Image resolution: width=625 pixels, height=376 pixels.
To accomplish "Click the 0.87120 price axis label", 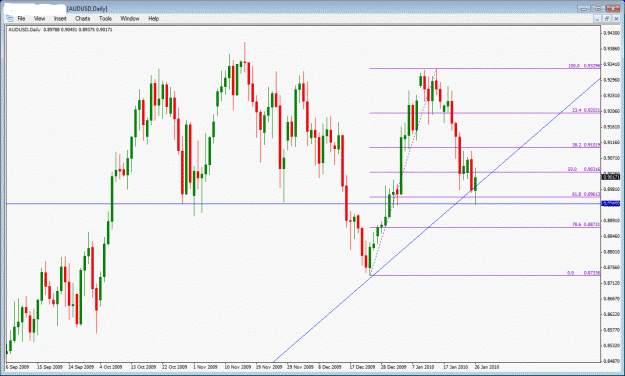I will pyautogui.click(x=611, y=283).
